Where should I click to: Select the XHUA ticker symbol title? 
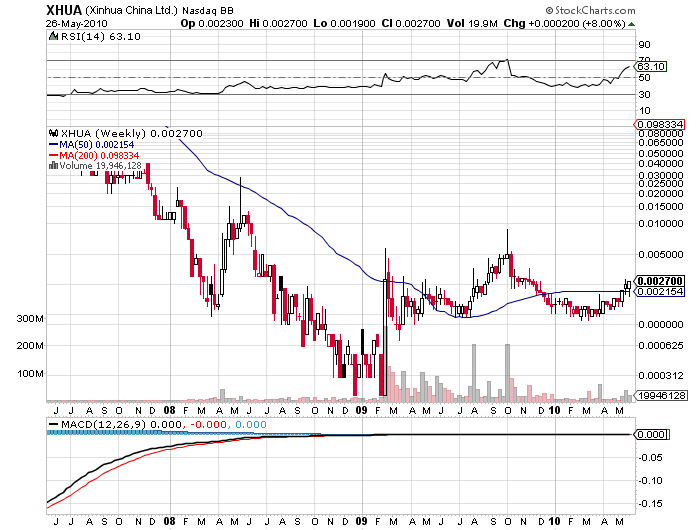pyautogui.click(x=64, y=10)
